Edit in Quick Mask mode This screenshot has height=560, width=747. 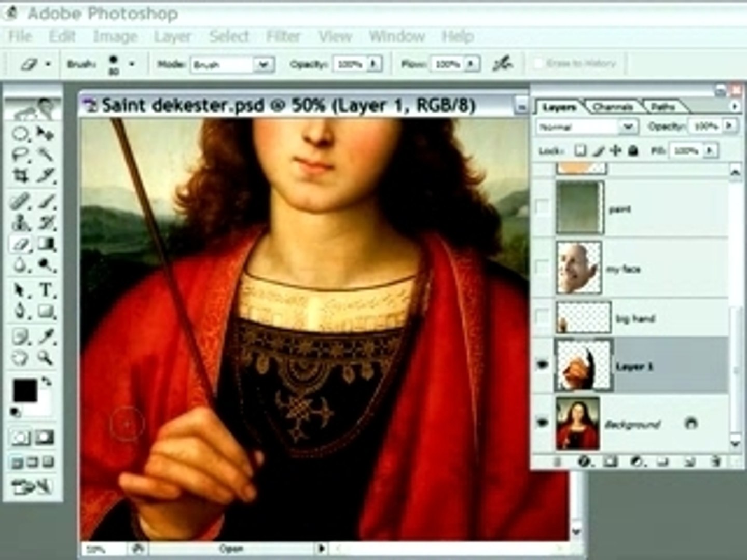[x=45, y=438]
